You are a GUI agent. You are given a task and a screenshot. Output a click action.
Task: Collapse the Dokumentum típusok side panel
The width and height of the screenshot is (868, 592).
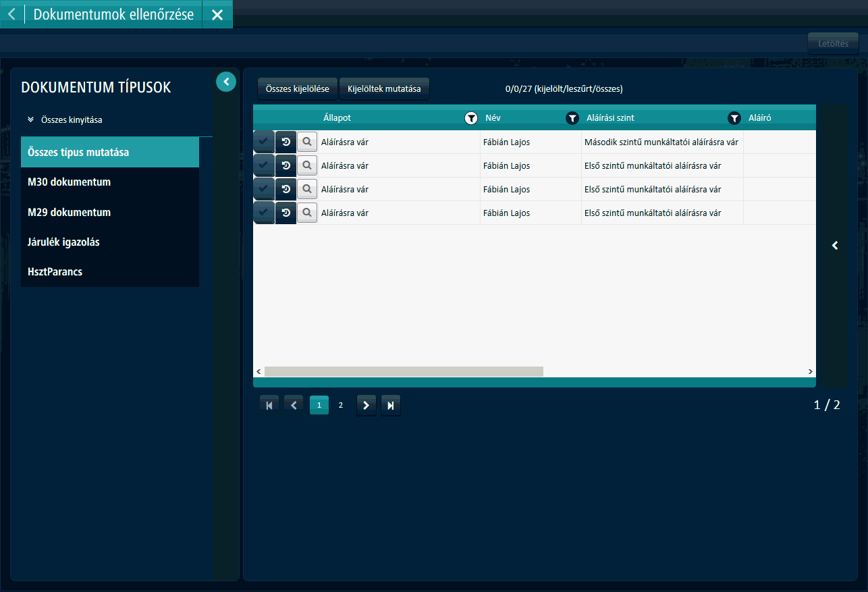[226, 82]
